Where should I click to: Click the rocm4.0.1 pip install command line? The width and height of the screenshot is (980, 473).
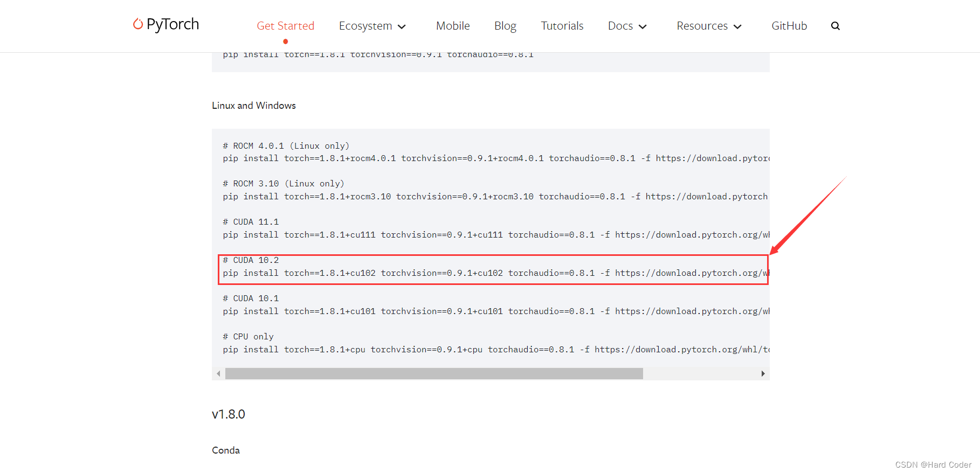click(496, 158)
